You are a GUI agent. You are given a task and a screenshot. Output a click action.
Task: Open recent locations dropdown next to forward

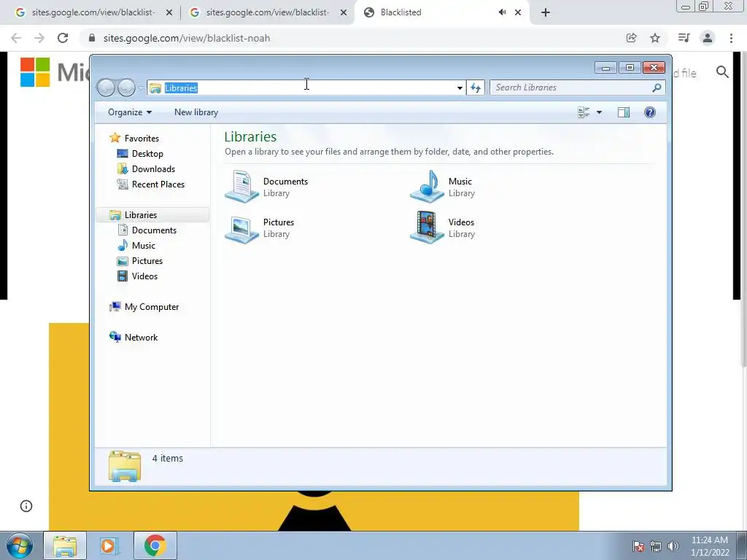141,88
